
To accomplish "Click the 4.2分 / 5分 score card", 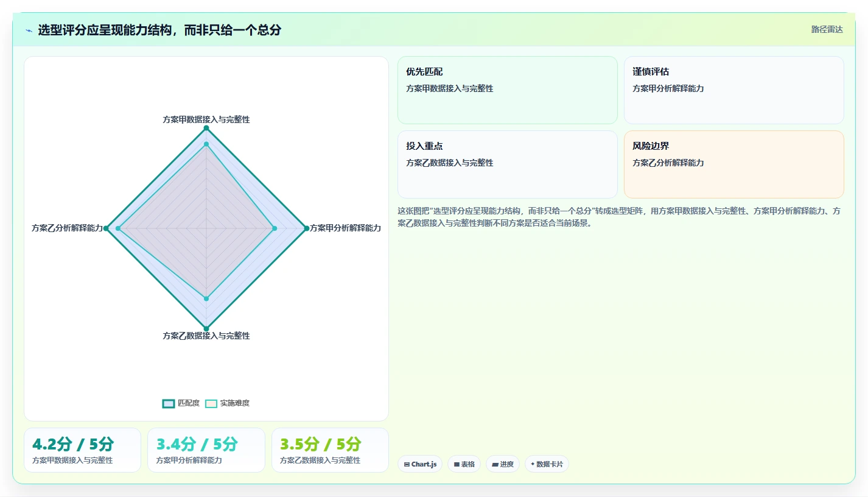I will click(82, 450).
